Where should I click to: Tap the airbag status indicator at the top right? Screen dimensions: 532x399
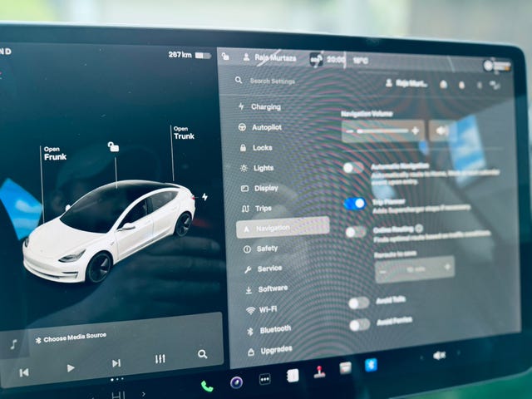[x=497, y=65]
